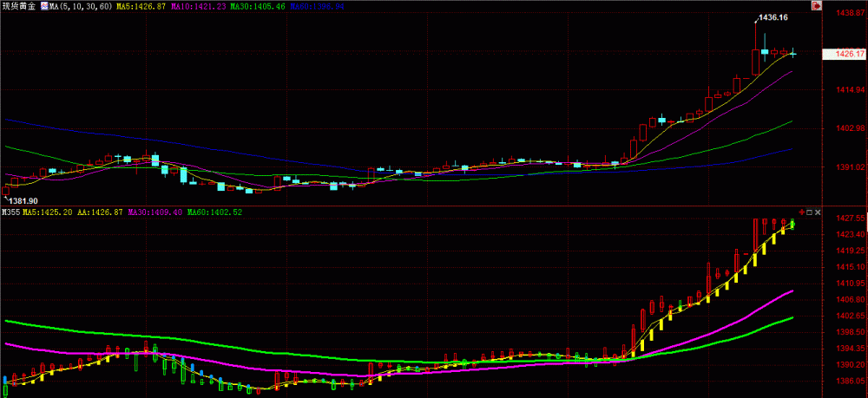
Task: Click the 1436.16 high price label
Action: (773, 17)
